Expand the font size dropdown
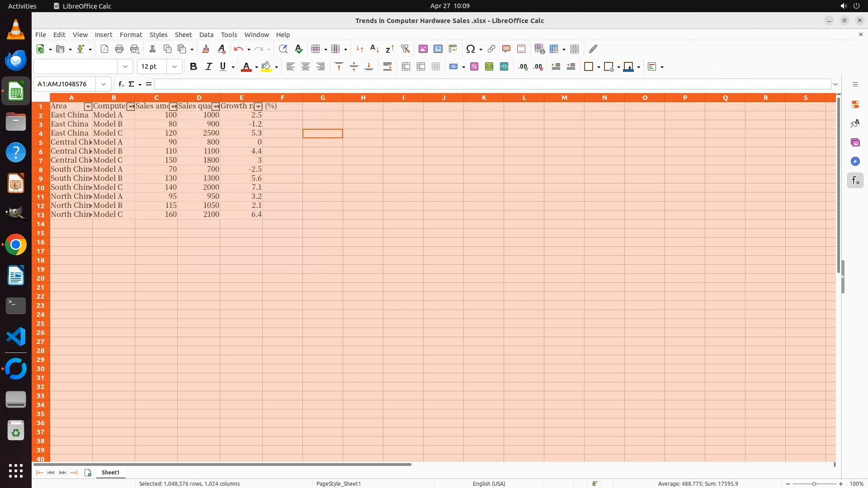This screenshot has width=868, height=488. 175,67
